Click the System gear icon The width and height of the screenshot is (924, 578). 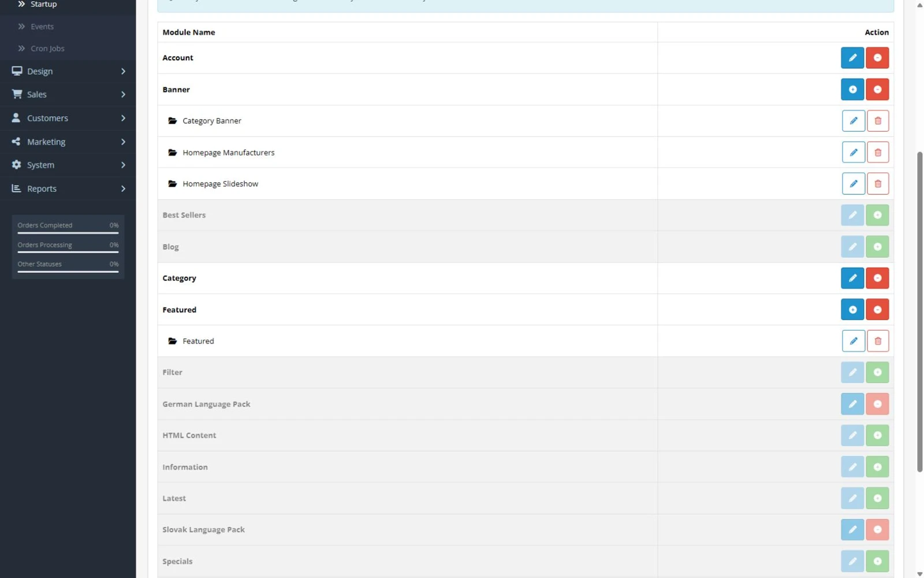[16, 165]
